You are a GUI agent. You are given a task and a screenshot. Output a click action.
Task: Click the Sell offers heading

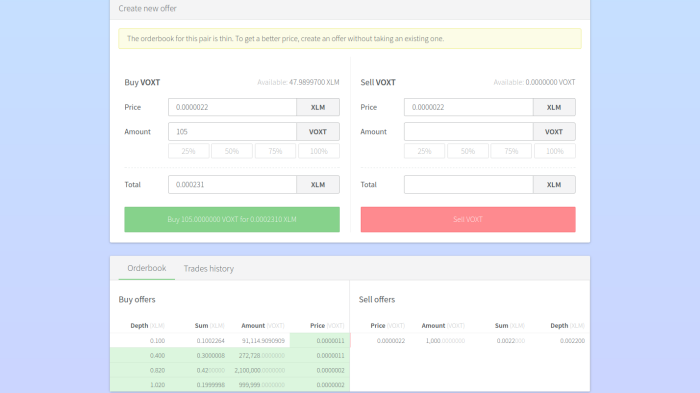pos(377,300)
